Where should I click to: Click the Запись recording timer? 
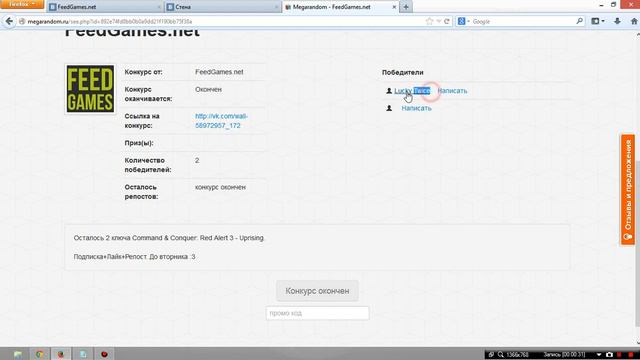coord(564,355)
